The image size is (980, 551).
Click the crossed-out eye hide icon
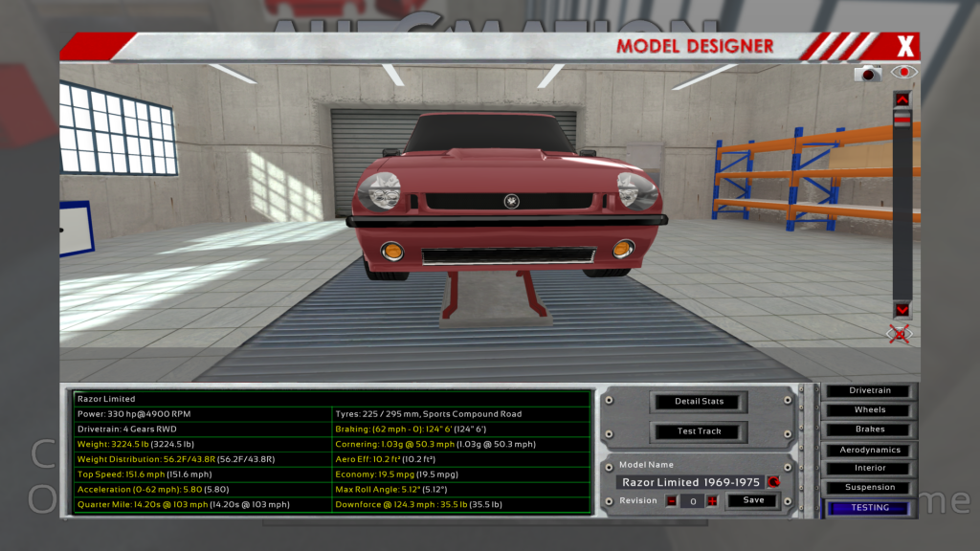point(900,334)
